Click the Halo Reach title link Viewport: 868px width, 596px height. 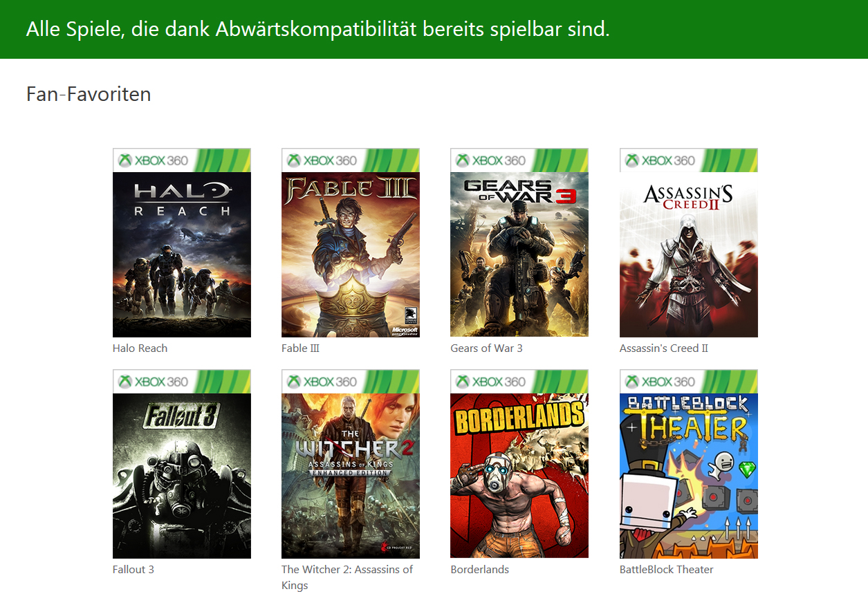140,348
